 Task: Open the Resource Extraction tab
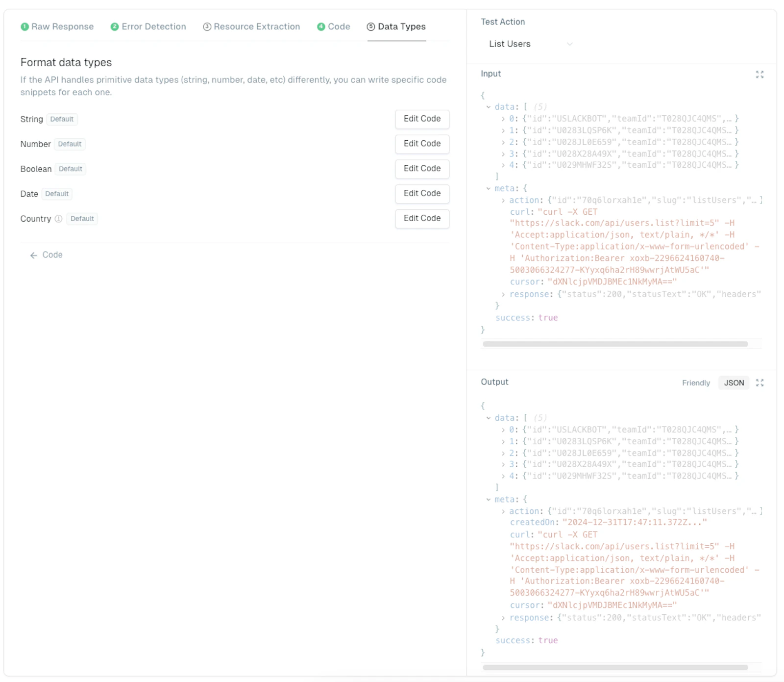coord(251,26)
